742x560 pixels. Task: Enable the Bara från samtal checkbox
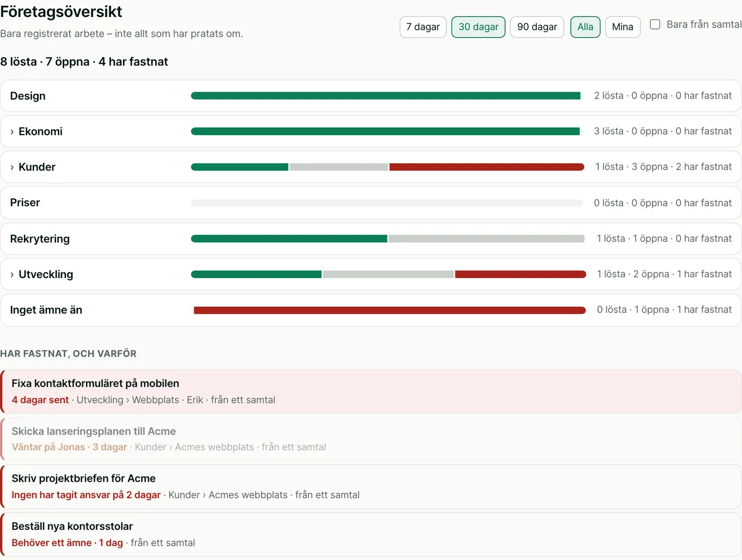coord(655,24)
